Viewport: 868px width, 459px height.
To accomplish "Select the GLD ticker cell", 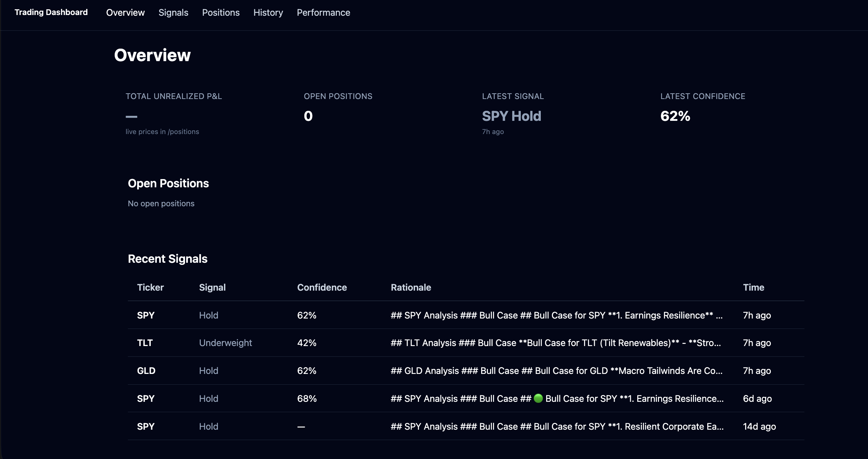I will point(146,371).
